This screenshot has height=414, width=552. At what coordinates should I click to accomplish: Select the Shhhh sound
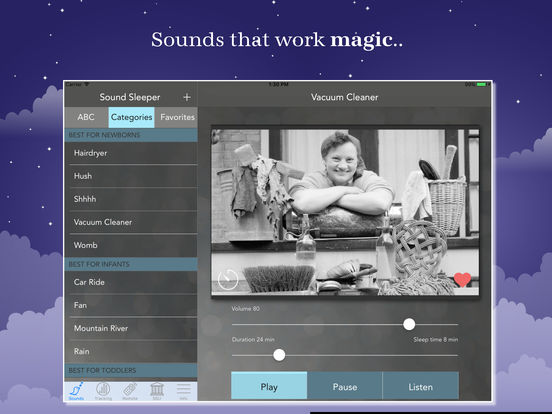coord(131,199)
